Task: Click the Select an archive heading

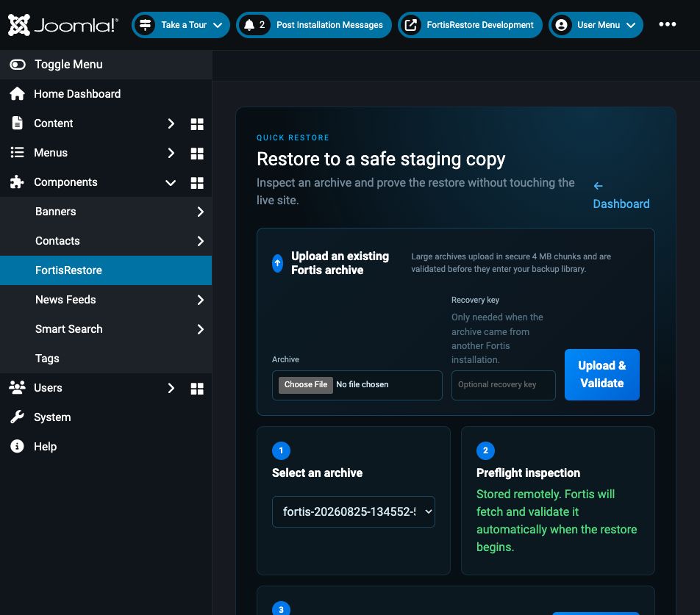Action: (317, 472)
